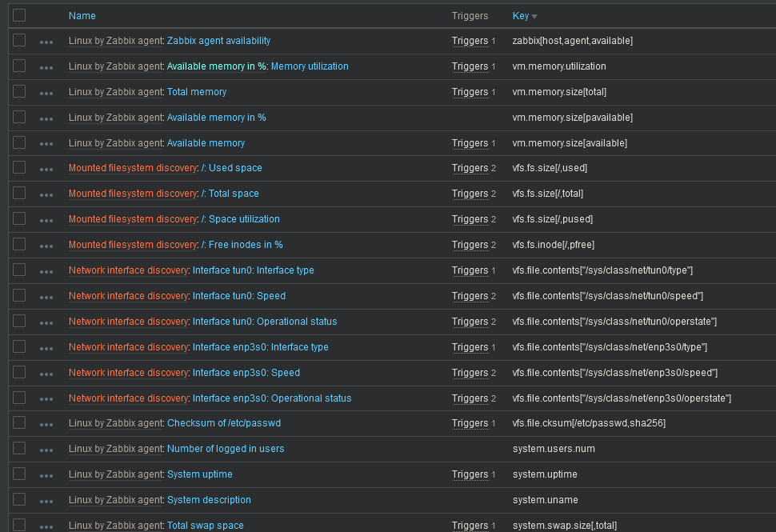This screenshot has width=776, height=532.
Task: Toggle the select-all checkbox in header
Action: tap(19, 15)
